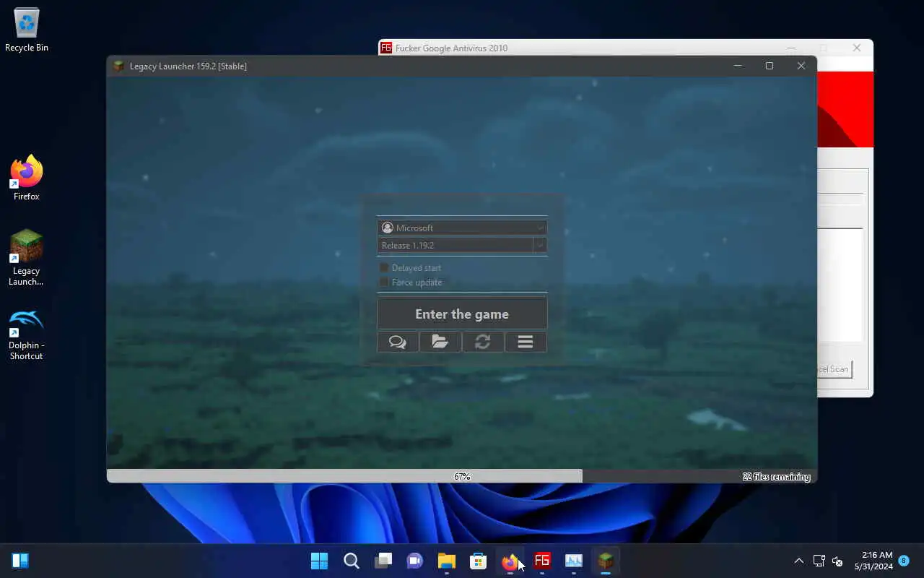Click the 67% download progress bar
The width and height of the screenshot is (924, 578).
(462, 477)
